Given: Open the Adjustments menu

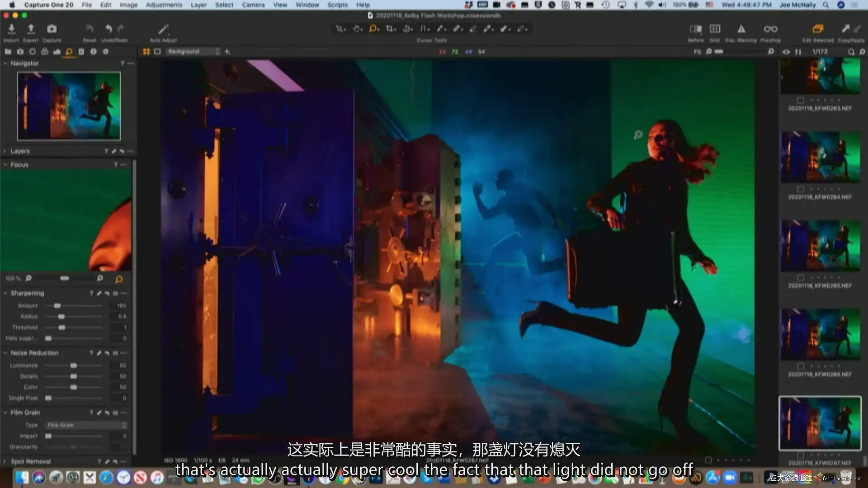Looking at the screenshot, I should 164,5.
